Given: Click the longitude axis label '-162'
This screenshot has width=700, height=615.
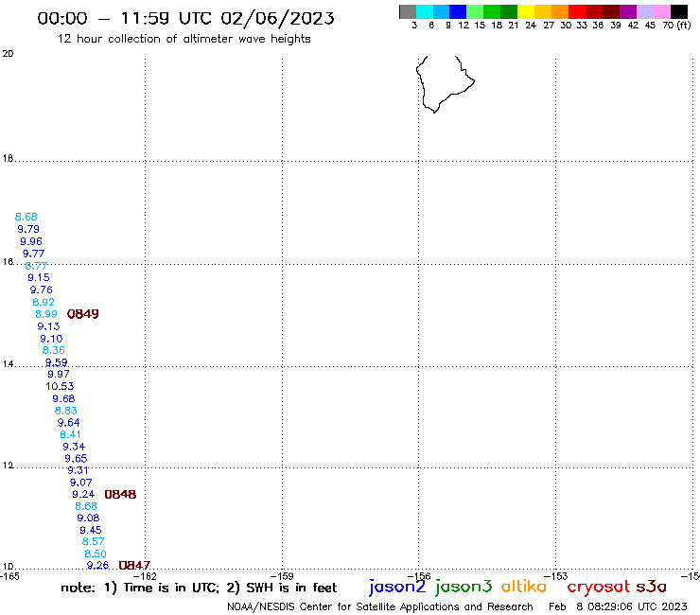Looking at the screenshot, I should (x=145, y=576).
